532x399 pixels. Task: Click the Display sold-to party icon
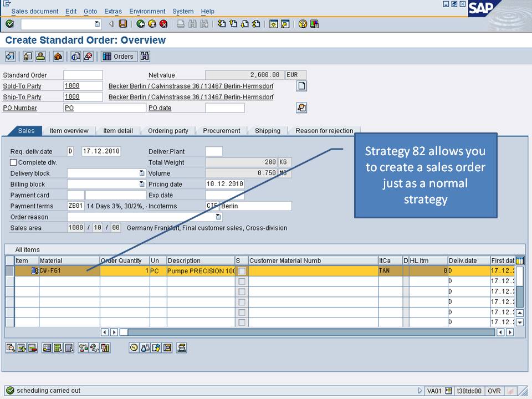coord(40,57)
